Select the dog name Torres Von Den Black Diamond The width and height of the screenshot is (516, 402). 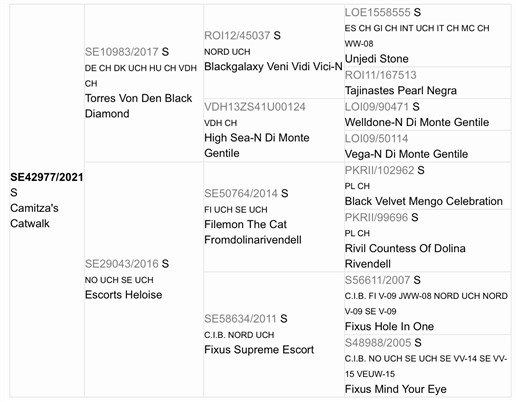click(138, 106)
